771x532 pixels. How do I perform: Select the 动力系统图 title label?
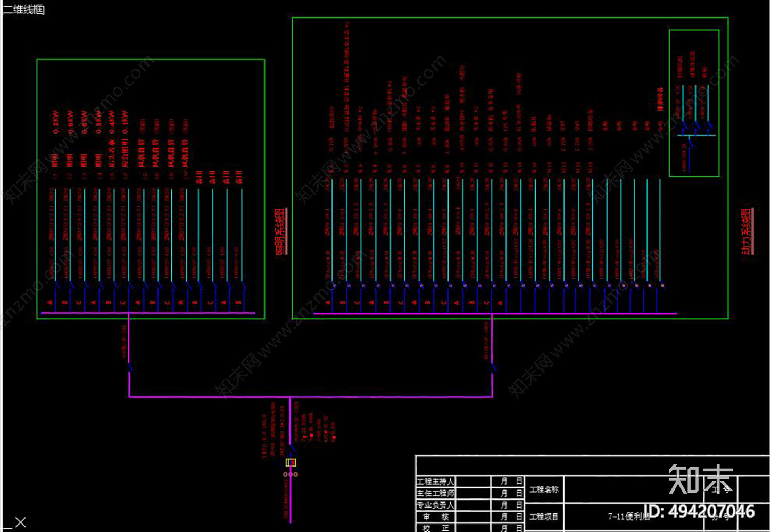click(748, 231)
